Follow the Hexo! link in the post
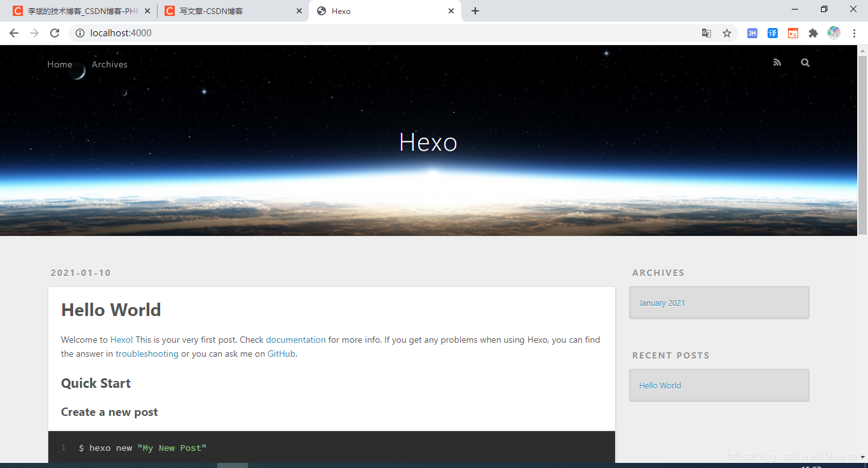868x468 pixels. pyautogui.click(x=122, y=340)
